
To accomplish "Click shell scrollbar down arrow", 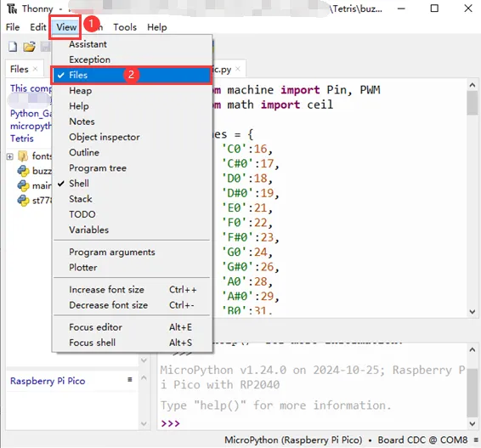I will tap(473, 423).
